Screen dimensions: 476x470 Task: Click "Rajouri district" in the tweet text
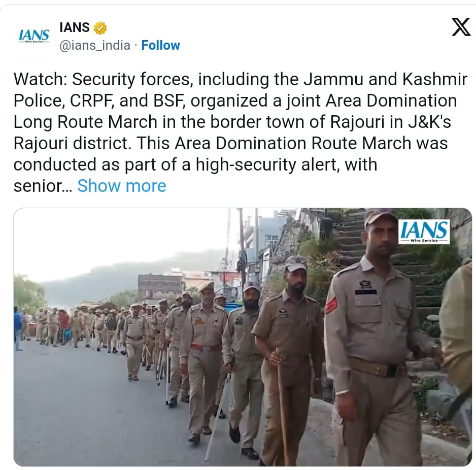tap(72, 143)
